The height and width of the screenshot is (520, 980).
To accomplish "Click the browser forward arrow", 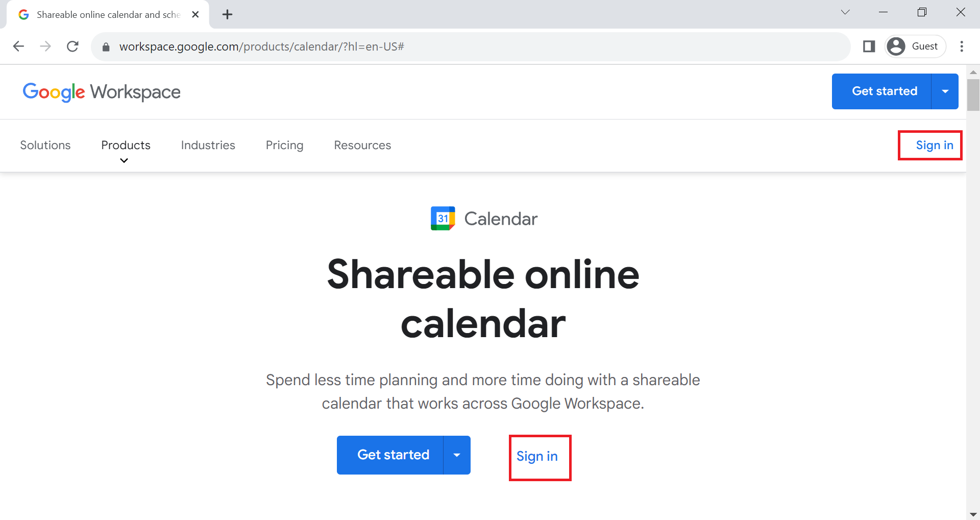I will click(45, 46).
